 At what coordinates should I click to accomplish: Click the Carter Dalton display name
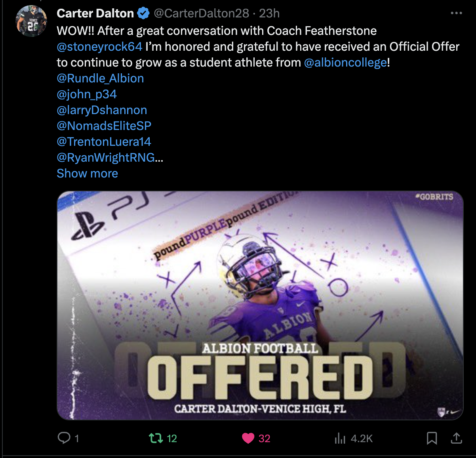pos(95,13)
